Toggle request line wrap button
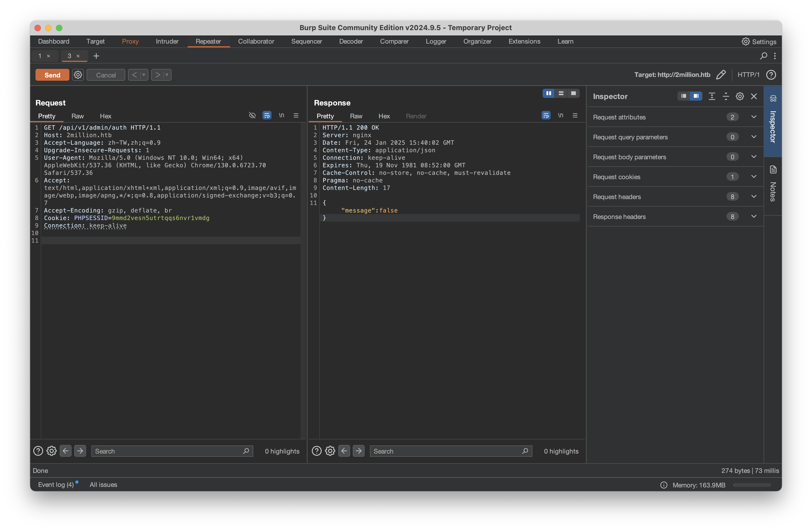812x531 pixels. pyautogui.click(x=267, y=116)
